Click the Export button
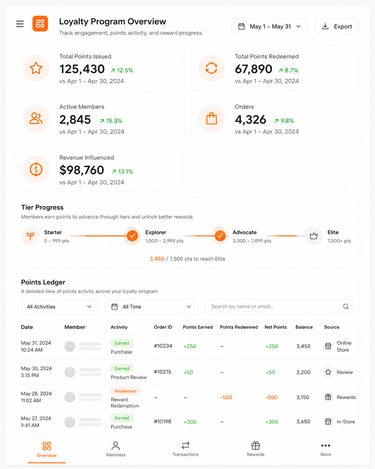The width and height of the screenshot is (375, 469). pyautogui.click(x=337, y=26)
